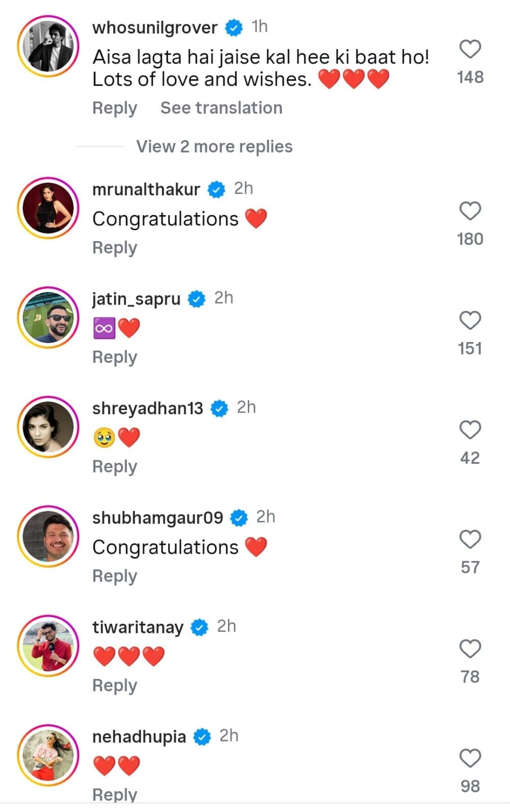View jatin_sapru's profile picture story

click(48, 318)
